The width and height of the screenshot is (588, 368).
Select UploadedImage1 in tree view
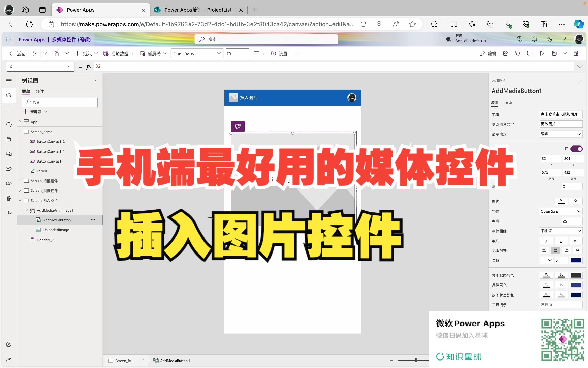[x=57, y=230]
